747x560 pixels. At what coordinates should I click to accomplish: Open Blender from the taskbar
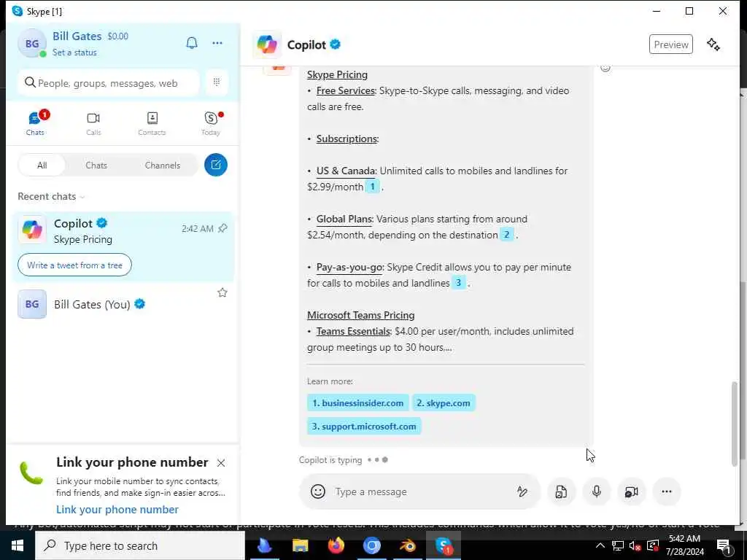click(x=408, y=545)
